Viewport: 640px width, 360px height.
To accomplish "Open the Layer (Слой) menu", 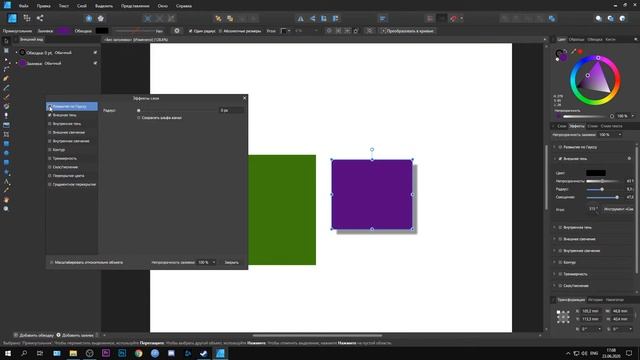I will (x=82, y=6).
